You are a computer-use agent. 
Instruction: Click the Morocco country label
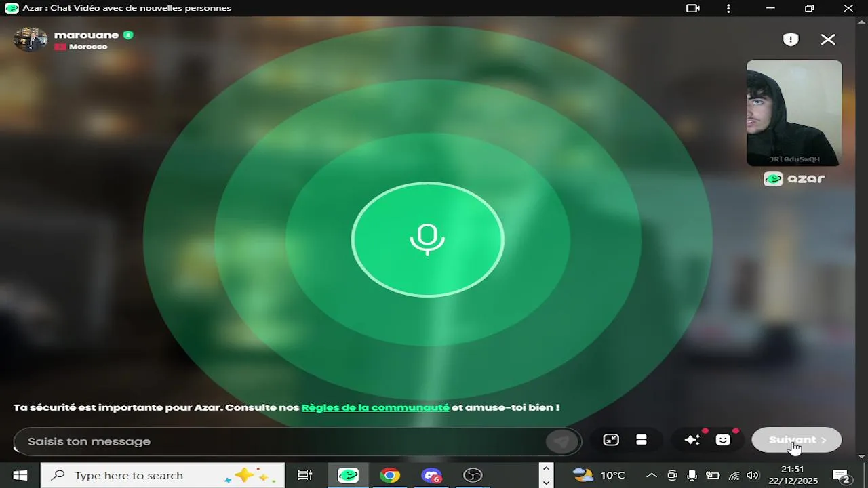pos(88,47)
